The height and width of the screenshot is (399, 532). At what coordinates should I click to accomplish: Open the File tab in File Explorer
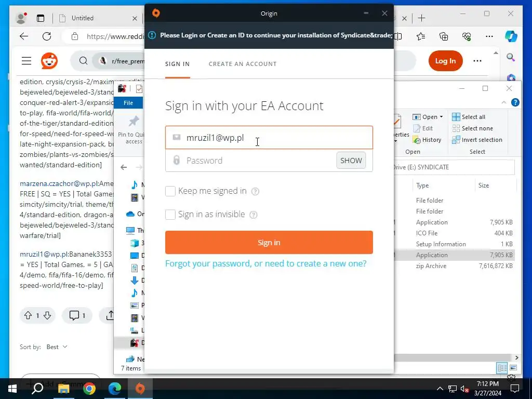[x=128, y=103]
